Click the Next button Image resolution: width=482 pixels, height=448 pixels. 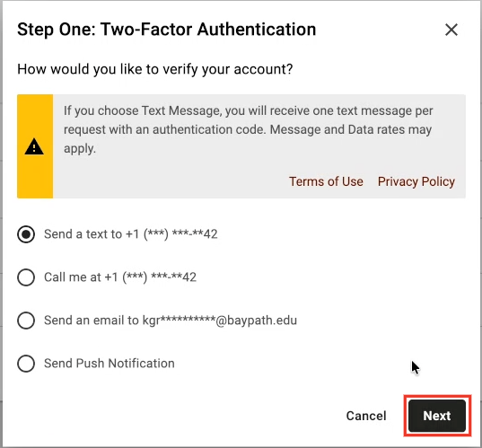point(437,416)
